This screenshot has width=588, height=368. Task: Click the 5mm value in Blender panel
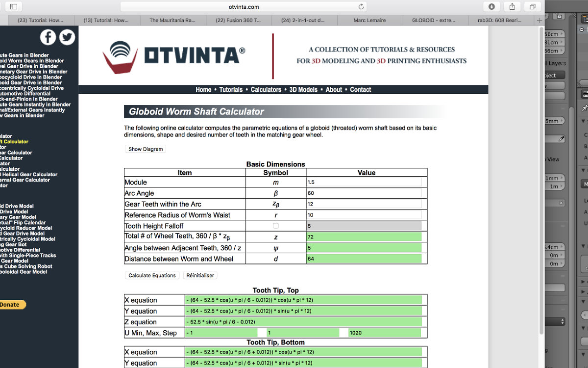click(554, 121)
